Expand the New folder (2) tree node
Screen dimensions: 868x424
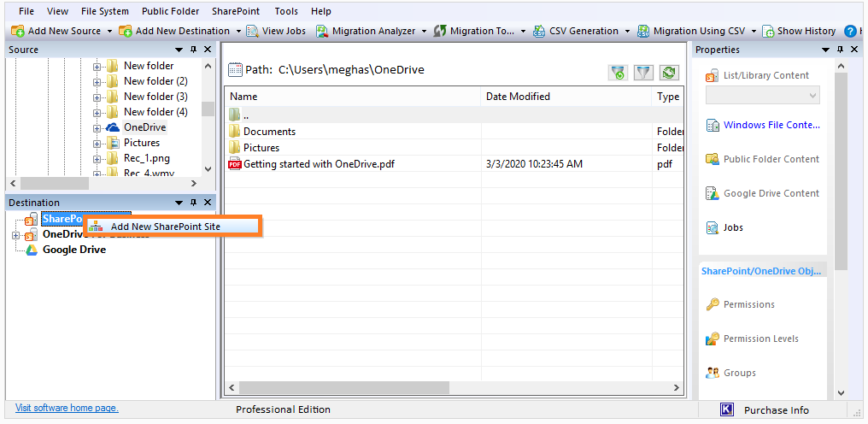97,82
